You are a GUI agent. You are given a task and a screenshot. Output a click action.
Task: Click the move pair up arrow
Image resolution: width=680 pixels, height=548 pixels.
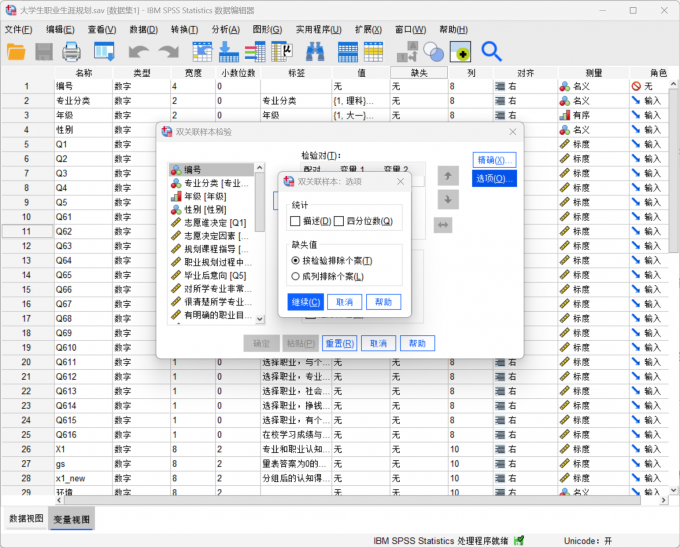click(448, 176)
